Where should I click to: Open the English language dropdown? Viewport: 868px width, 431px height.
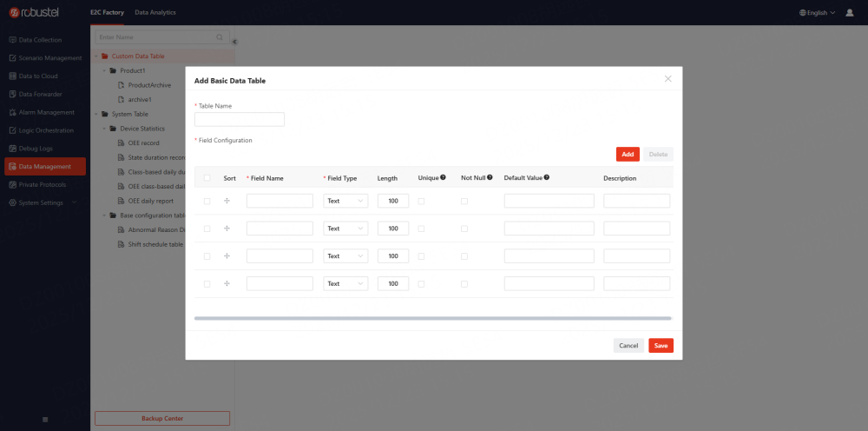point(817,13)
